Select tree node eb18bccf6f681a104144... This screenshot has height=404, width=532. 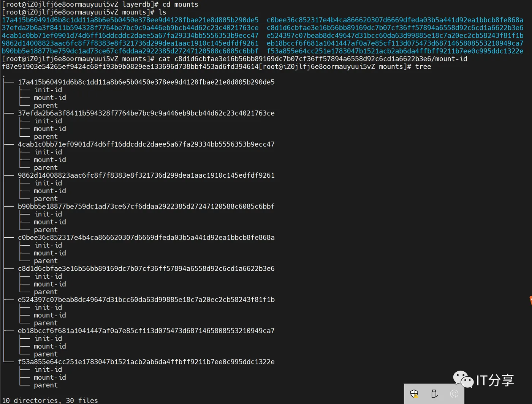tap(146, 331)
